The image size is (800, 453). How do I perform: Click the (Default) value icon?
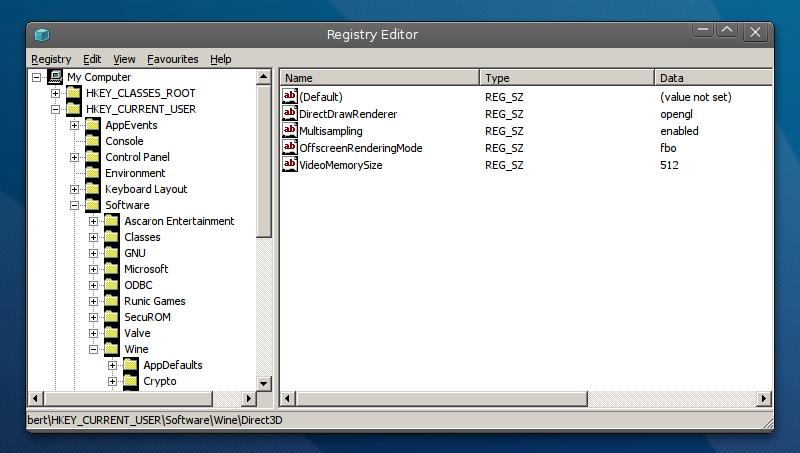click(290, 97)
